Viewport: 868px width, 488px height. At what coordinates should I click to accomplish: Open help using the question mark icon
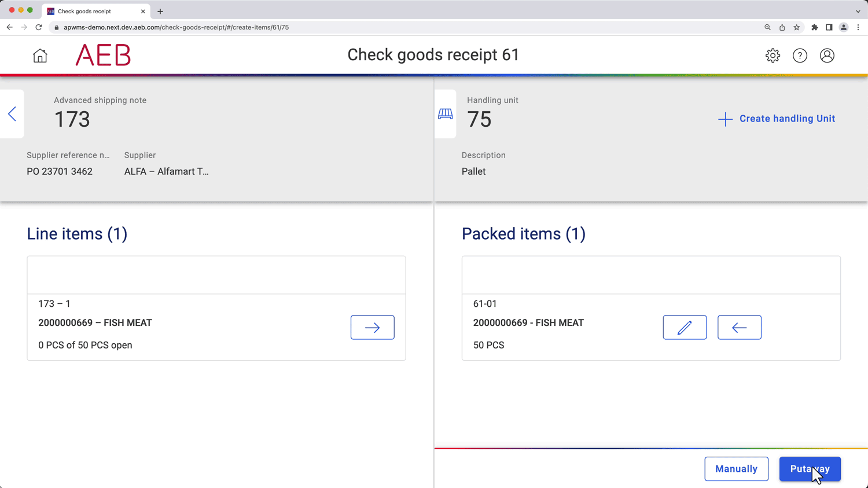pos(800,55)
